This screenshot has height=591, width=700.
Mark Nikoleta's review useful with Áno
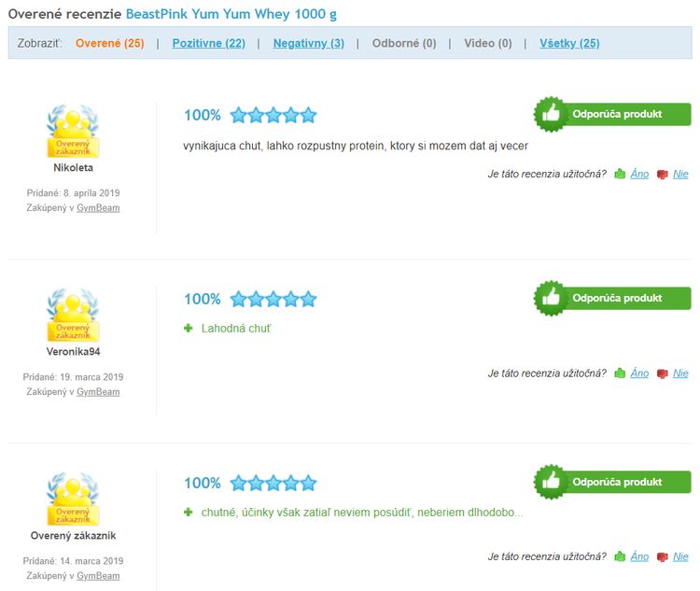639,174
